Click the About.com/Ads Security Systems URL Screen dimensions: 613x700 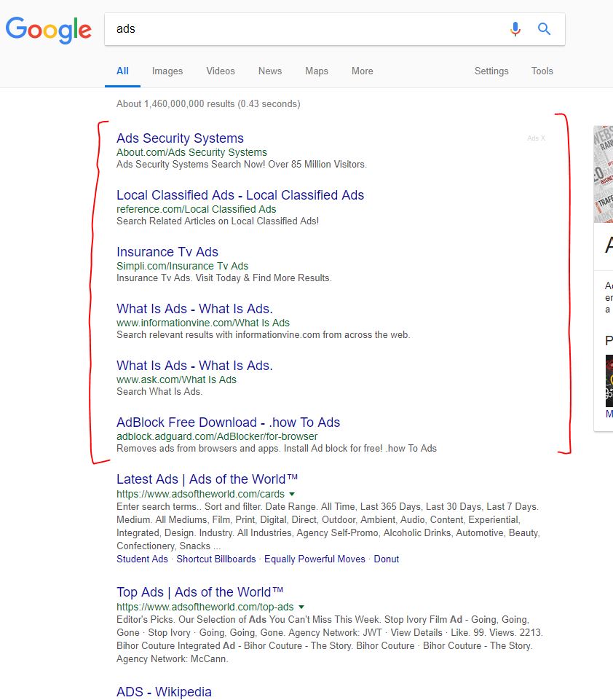point(192,153)
